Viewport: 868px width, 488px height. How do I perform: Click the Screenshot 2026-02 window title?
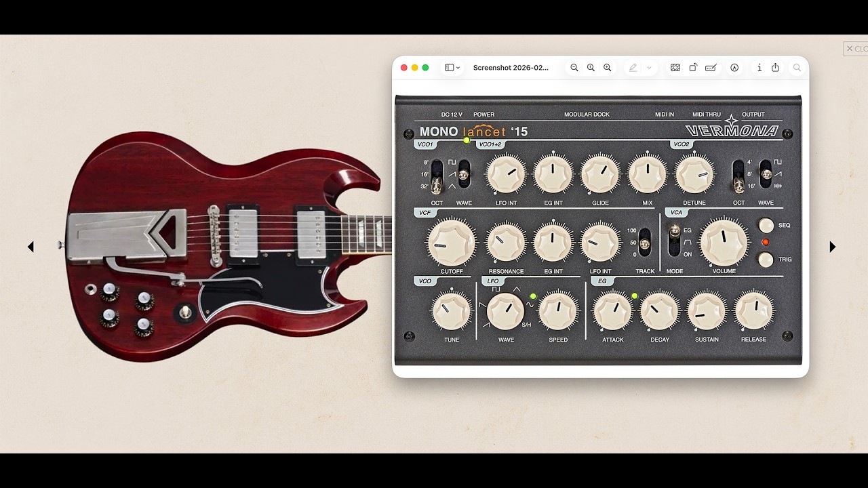pyautogui.click(x=511, y=68)
